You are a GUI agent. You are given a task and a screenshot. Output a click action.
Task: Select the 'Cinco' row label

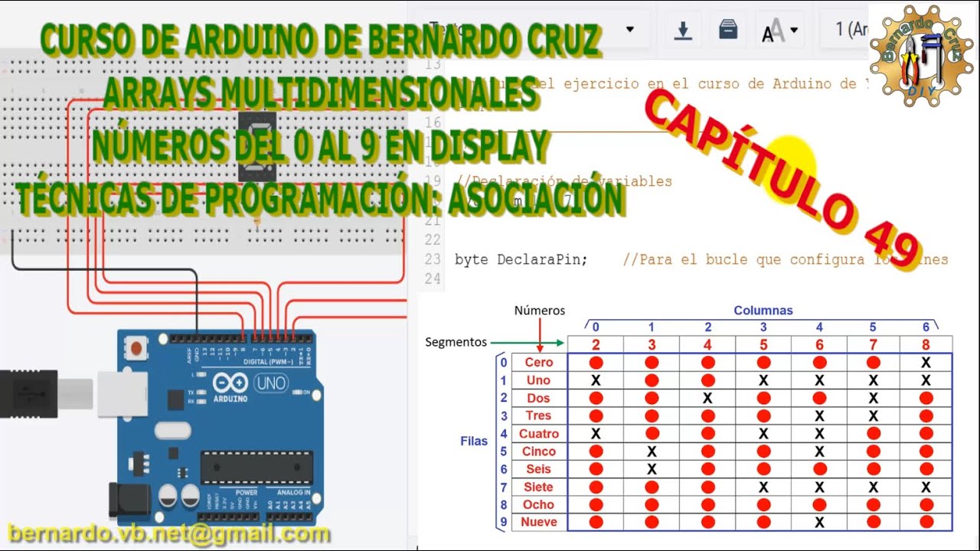pyautogui.click(x=539, y=452)
